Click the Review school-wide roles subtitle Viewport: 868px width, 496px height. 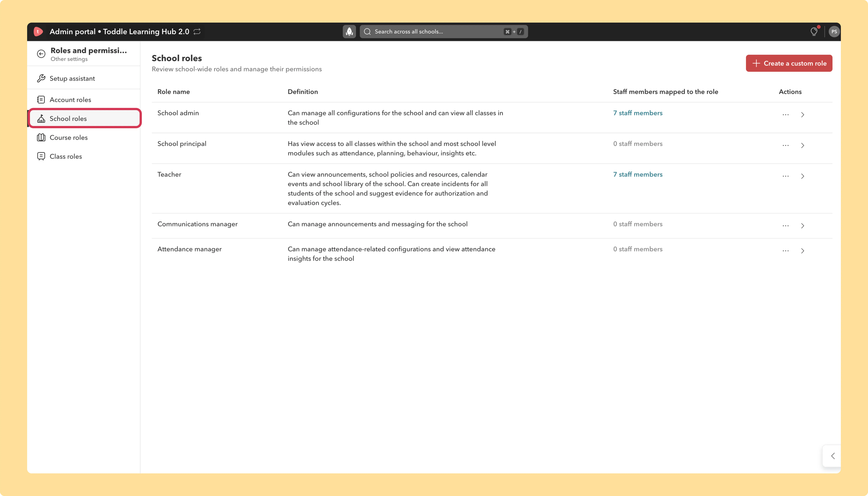tap(237, 69)
